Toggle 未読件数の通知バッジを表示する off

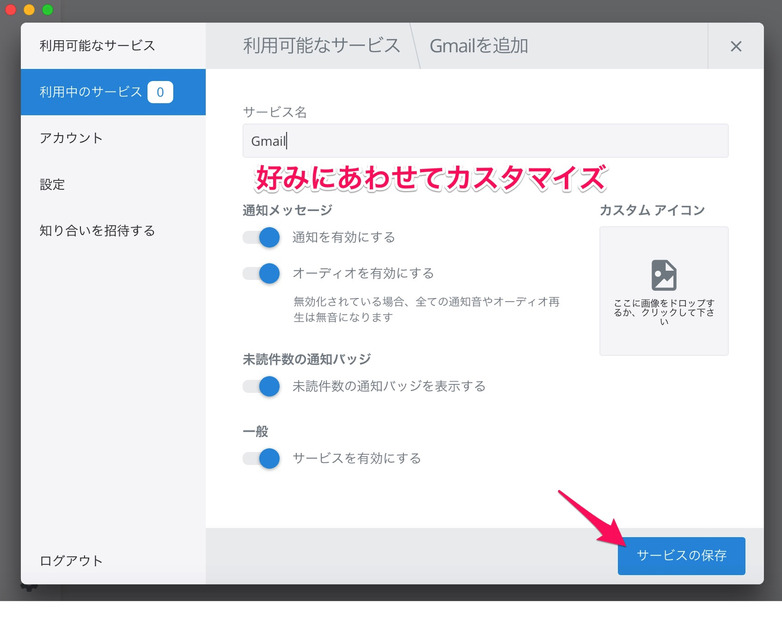pos(261,386)
